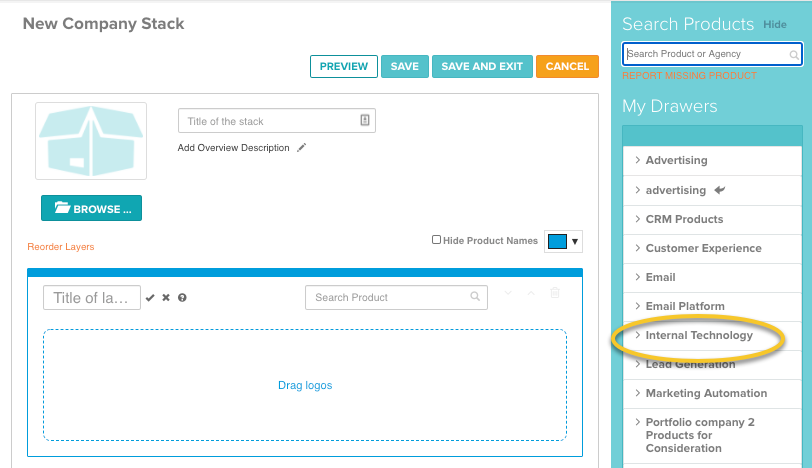This screenshot has height=468, width=812.
Task: Click the SAVE button
Action: click(x=404, y=66)
